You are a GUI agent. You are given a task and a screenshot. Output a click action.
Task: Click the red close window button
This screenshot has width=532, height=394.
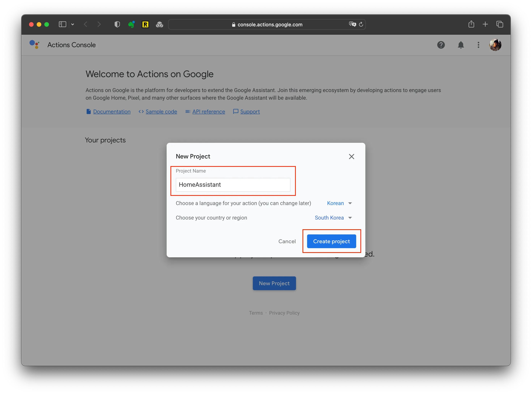coord(31,24)
